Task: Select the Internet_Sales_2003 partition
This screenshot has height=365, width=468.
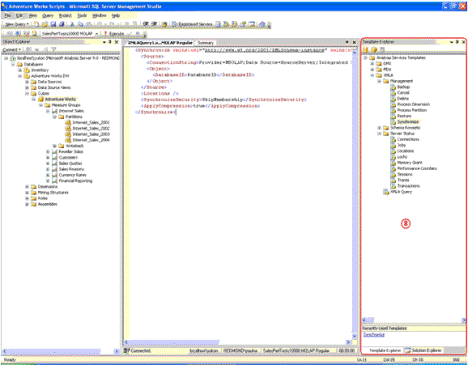Action: point(91,134)
